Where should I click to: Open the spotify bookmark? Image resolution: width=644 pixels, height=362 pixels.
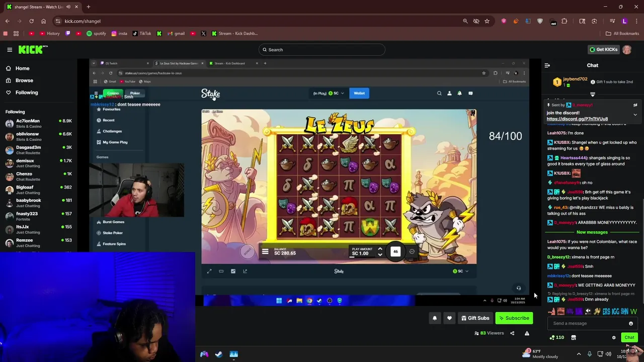[x=96, y=34]
